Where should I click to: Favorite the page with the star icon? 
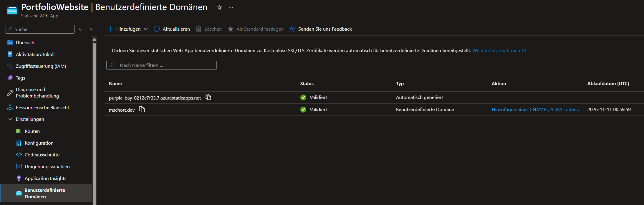point(219,7)
